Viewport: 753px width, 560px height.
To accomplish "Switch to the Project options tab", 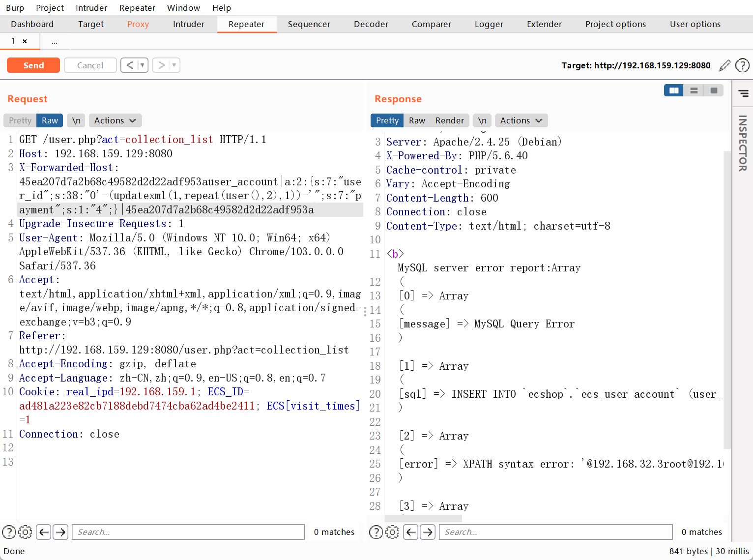I will pos(615,24).
